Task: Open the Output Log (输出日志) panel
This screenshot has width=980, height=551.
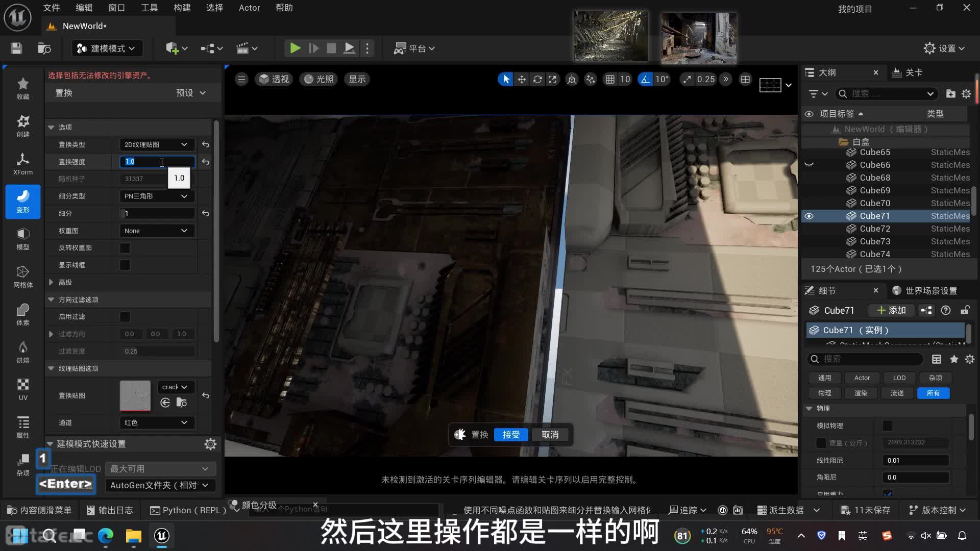Action: 109,510
